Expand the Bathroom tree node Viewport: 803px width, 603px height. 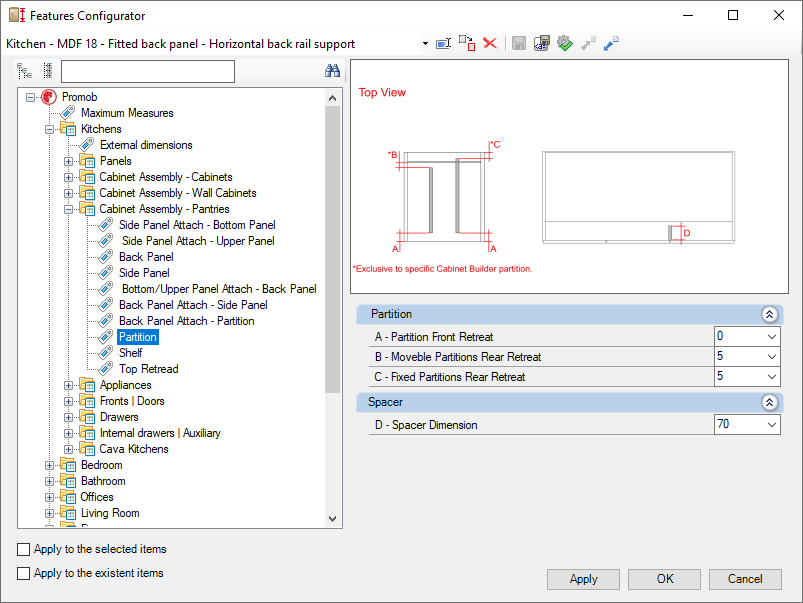[x=49, y=481]
